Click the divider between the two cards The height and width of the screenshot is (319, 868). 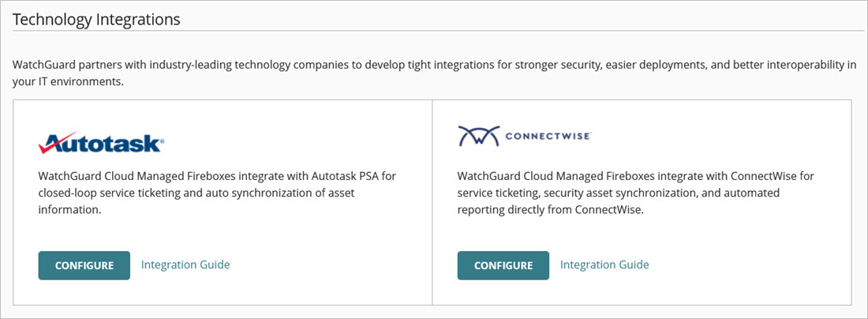tap(432, 201)
